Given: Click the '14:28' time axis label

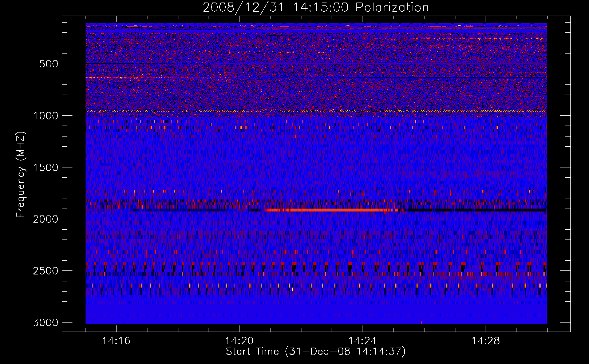Looking at the screenshot, I should tap(486, 341).
